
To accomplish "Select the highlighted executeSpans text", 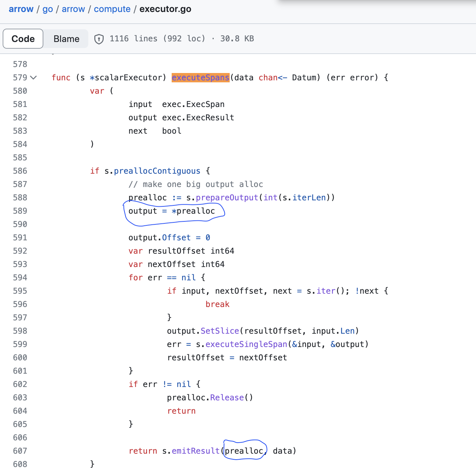I will [x=200, y=77].
